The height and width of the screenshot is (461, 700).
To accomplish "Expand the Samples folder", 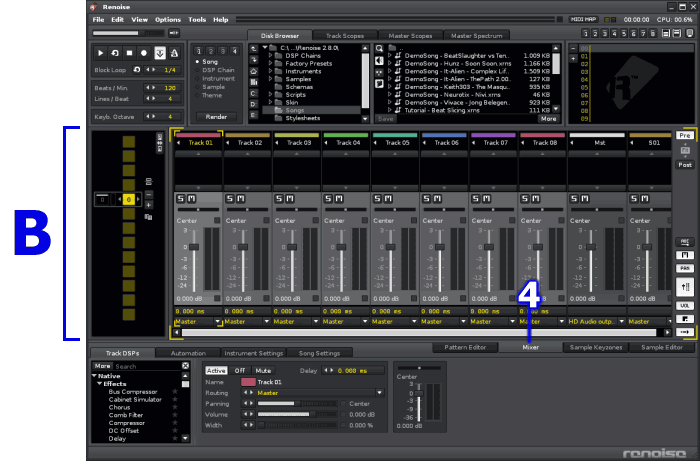I will [271, 79].
